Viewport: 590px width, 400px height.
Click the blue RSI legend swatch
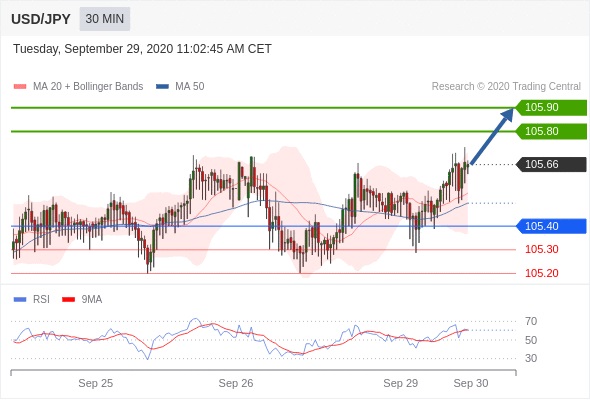pyautogui.click(x=20, y=300)
